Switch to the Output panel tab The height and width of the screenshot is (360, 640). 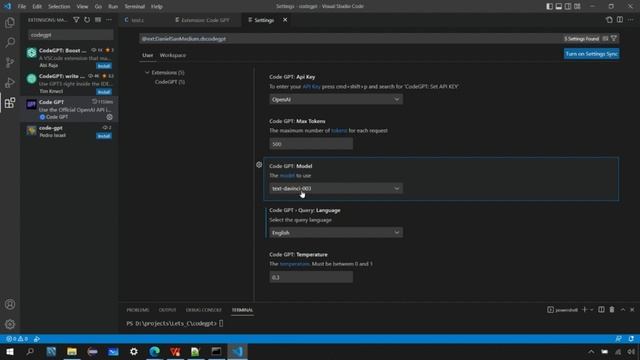(x=167, y=310)
